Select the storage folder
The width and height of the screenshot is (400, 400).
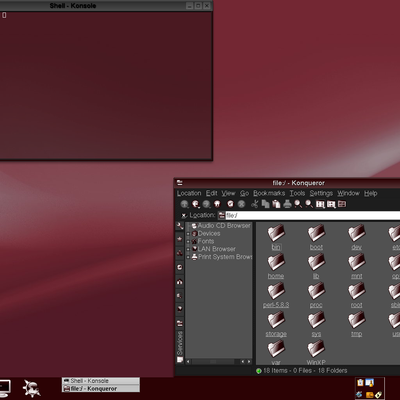point(276,324)
